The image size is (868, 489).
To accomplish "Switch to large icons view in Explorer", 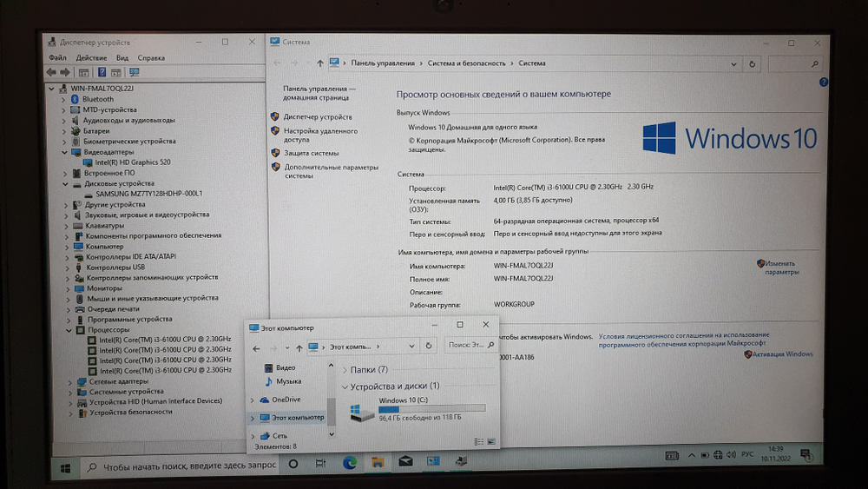I will tap(491, 441).
